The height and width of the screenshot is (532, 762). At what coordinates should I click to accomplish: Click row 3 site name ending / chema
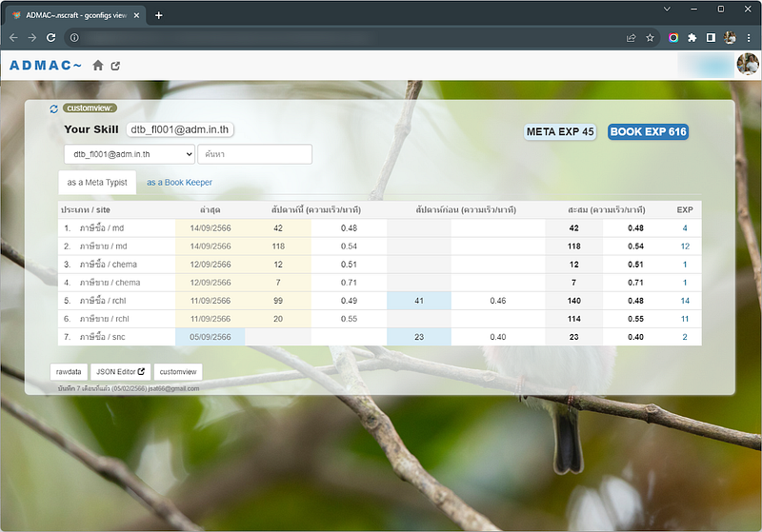click(x=109, y=264)
